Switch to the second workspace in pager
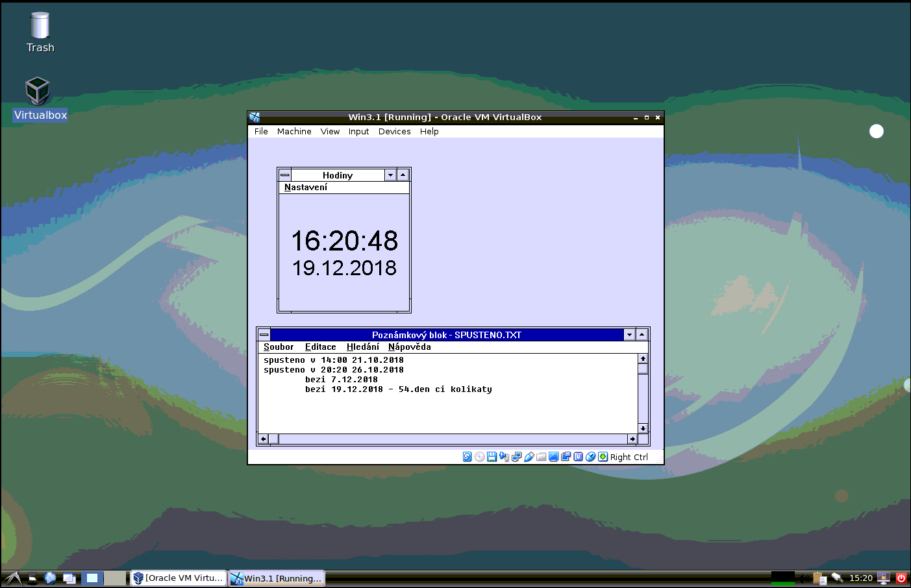This screenshot has height=588, width=911. tap(115, 578)
